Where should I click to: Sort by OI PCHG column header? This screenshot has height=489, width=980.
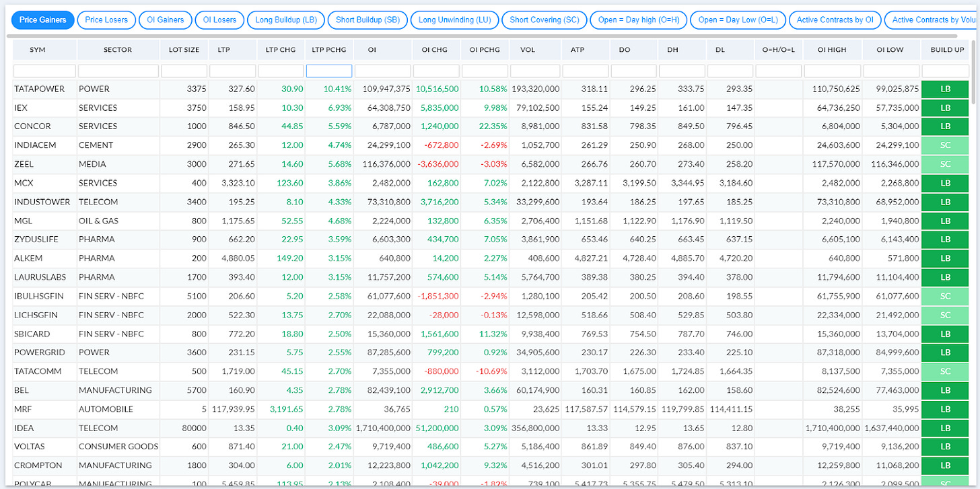(485, 50)
